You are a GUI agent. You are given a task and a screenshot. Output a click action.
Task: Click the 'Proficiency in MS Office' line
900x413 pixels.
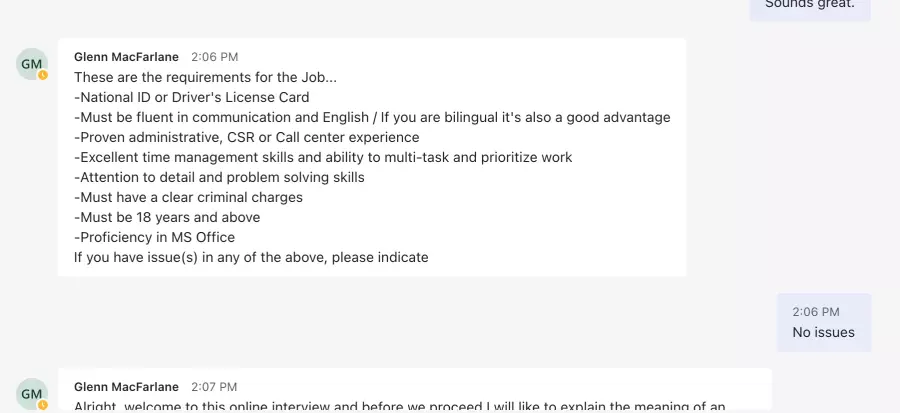[x=154, y=237]
